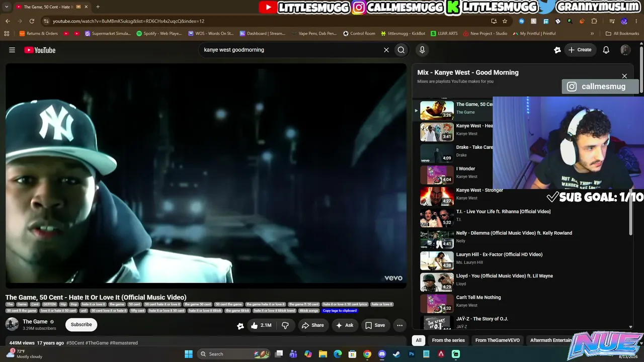This screenshot has width=644, height=362.
Task: Share the Hate It Or Love It video
Action: click(312, 325)
